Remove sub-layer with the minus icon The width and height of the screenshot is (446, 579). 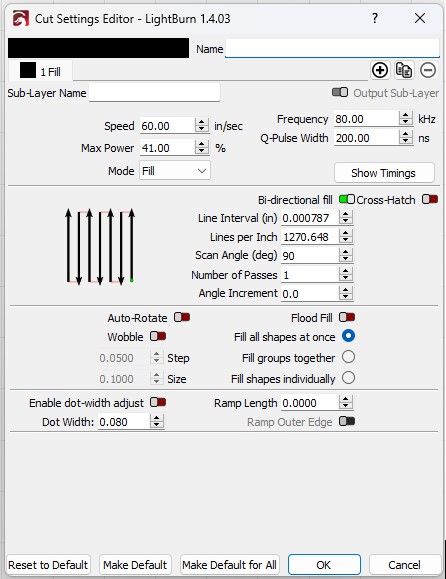428,70
